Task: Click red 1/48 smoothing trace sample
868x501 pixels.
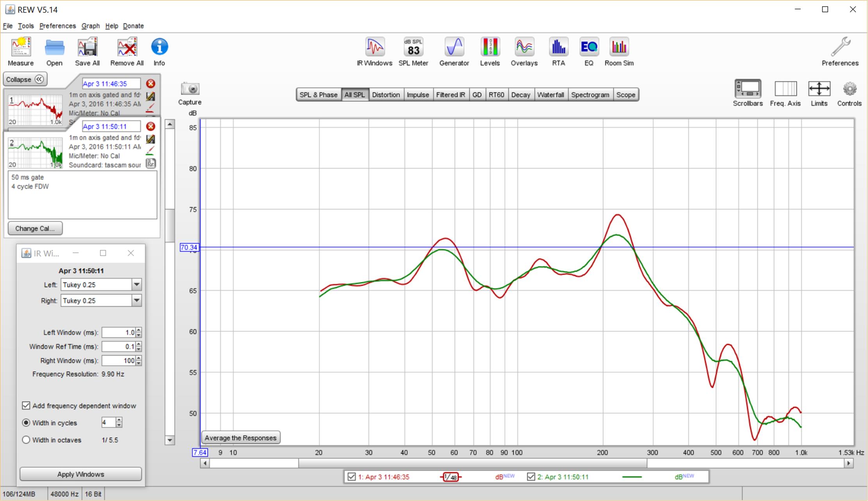Action: (x=450, y=477)
